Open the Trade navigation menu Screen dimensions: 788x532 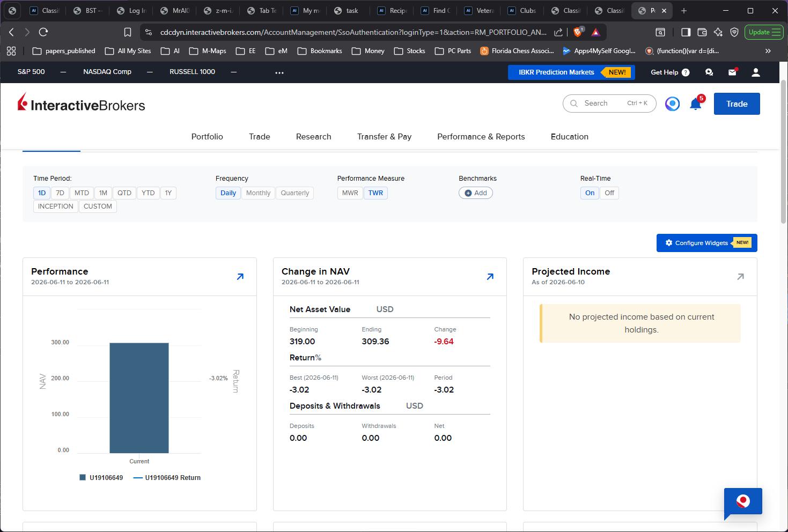click(260, 137)
